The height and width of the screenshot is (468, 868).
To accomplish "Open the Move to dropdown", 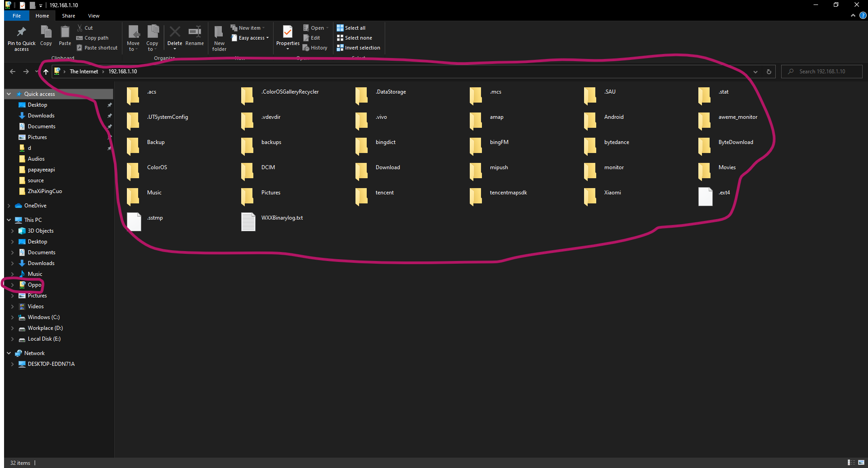I will (133, 38).
